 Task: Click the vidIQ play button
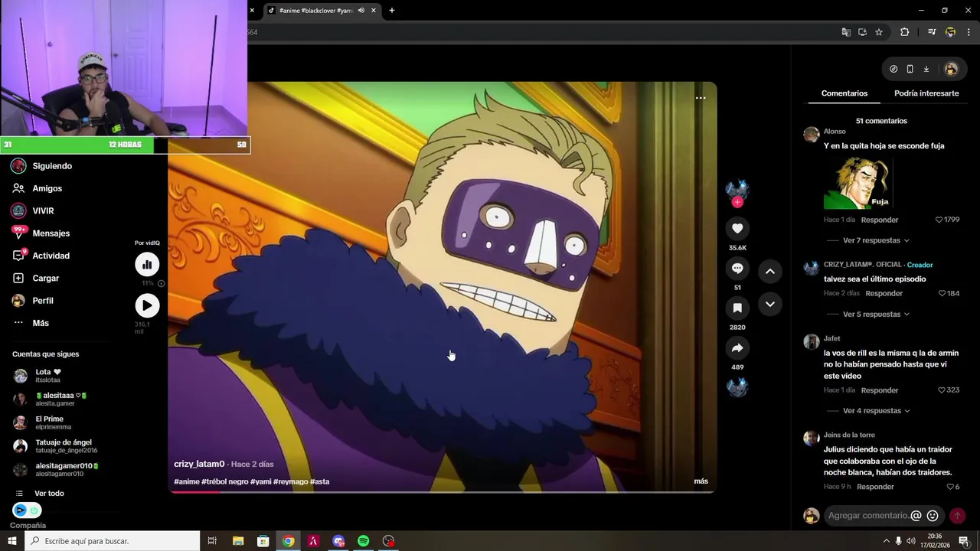[x=147, y=305]
